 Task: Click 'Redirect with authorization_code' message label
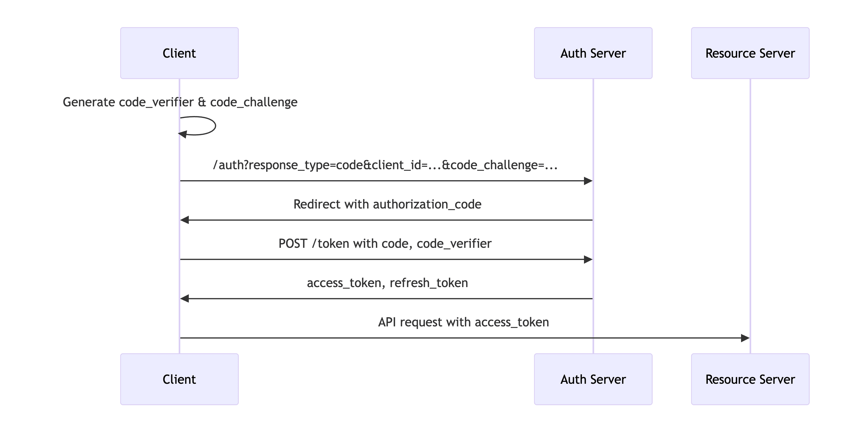pos(387,204)
